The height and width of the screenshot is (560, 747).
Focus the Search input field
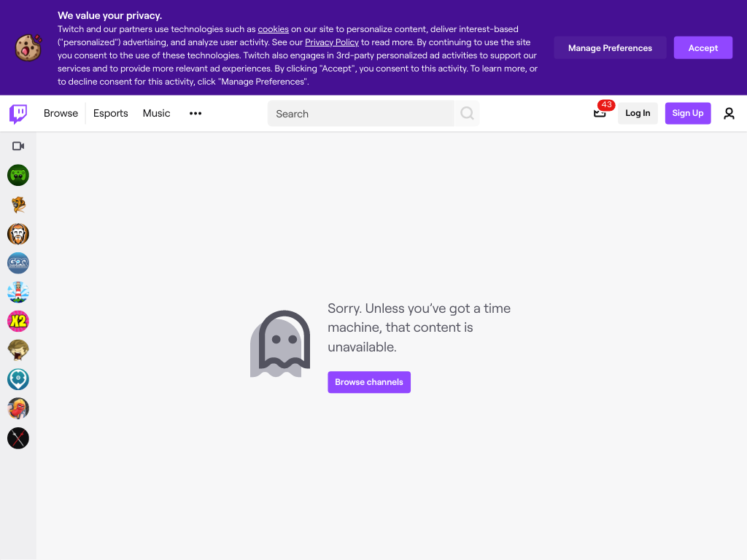360,113
